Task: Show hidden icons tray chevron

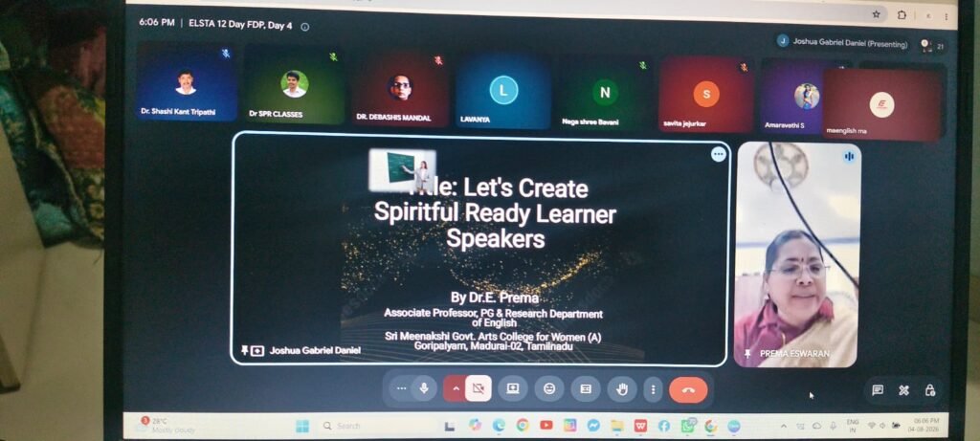Action: pyautogui.click(x=784, y=426)
